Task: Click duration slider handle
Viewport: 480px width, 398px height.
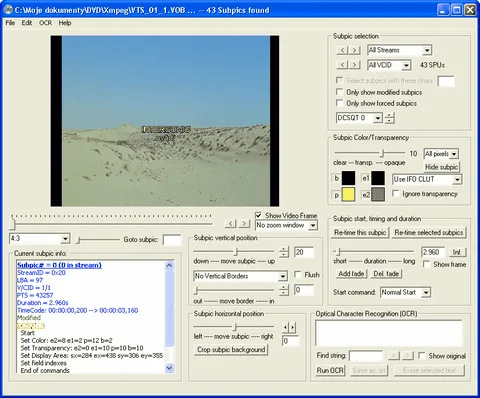Action: point(338,252)
